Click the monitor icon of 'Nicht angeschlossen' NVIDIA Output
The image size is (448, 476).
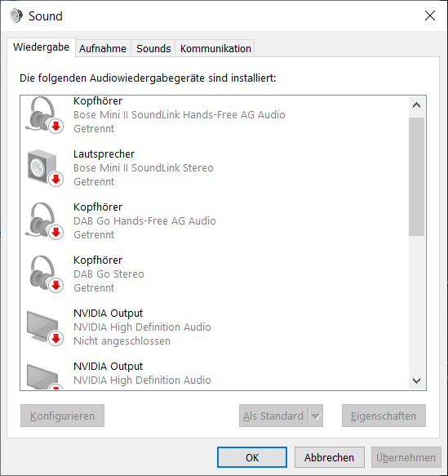[x=44, y=327]
